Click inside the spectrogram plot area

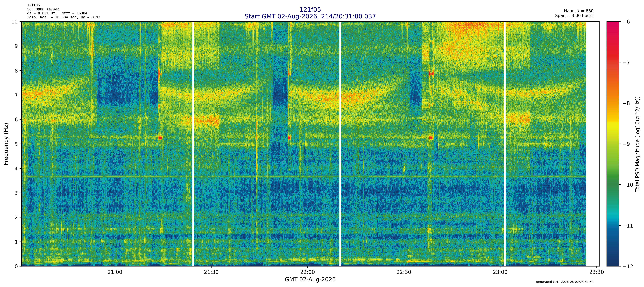pos(311,144)
